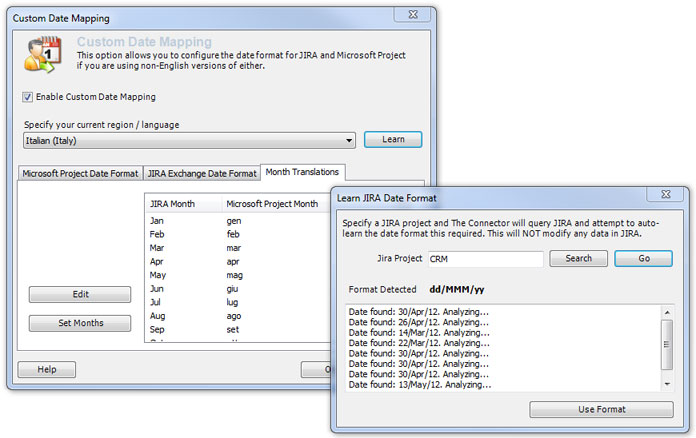The width and height of the screenshot is (696, 438).
Task: Uncheck Enable Custom Date Mapping checkbox
Action: pyautogui.click(x=28, y=97)
